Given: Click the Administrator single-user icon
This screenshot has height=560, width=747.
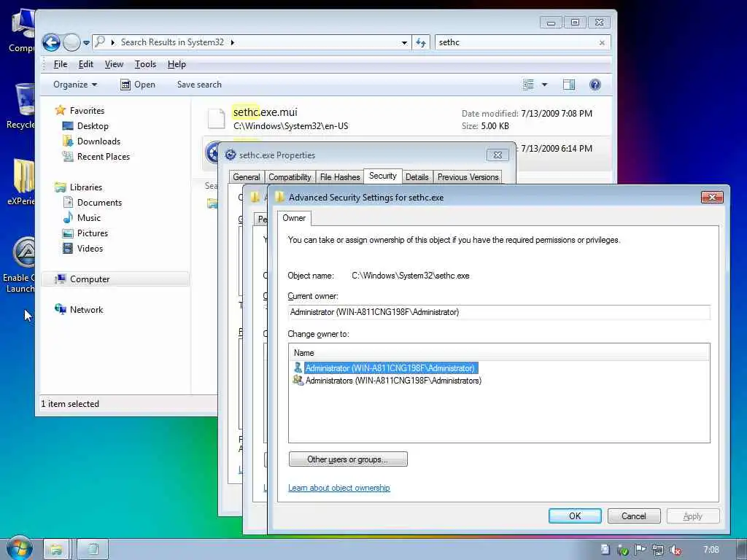Looking at the screenshot, I should (298, 367).
